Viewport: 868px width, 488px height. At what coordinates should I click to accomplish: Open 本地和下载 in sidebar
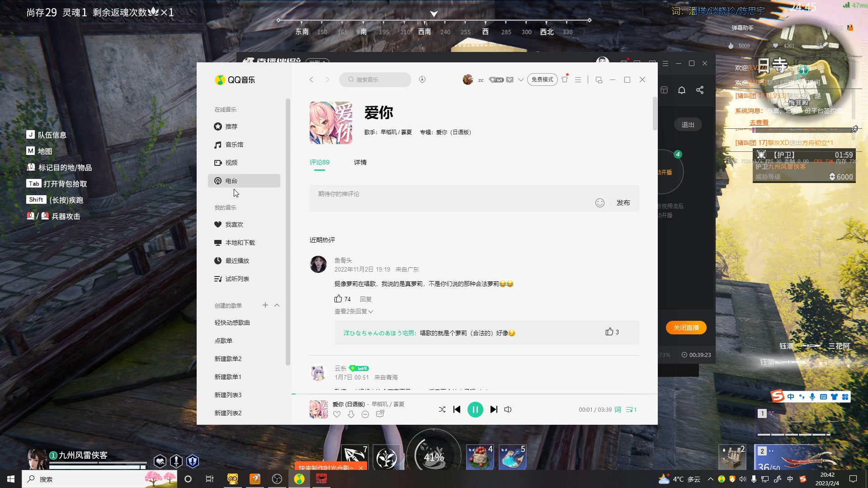[x=244, y=243]
